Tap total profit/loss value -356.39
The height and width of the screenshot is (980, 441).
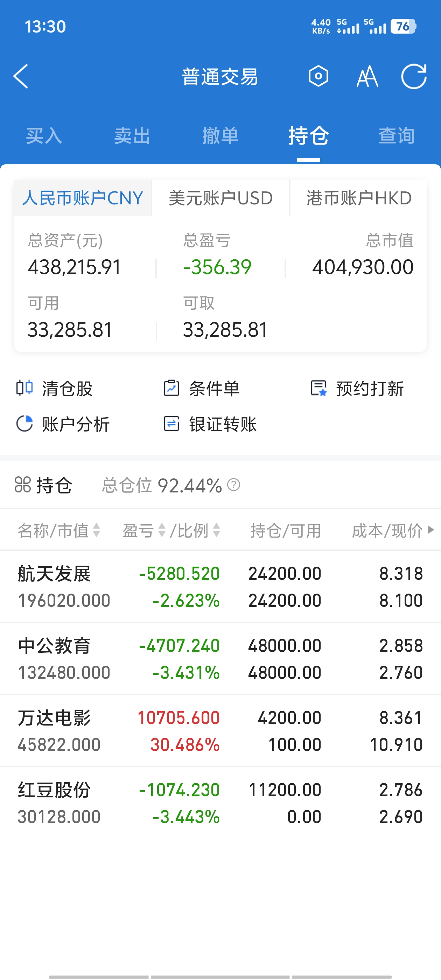[217, 267]
